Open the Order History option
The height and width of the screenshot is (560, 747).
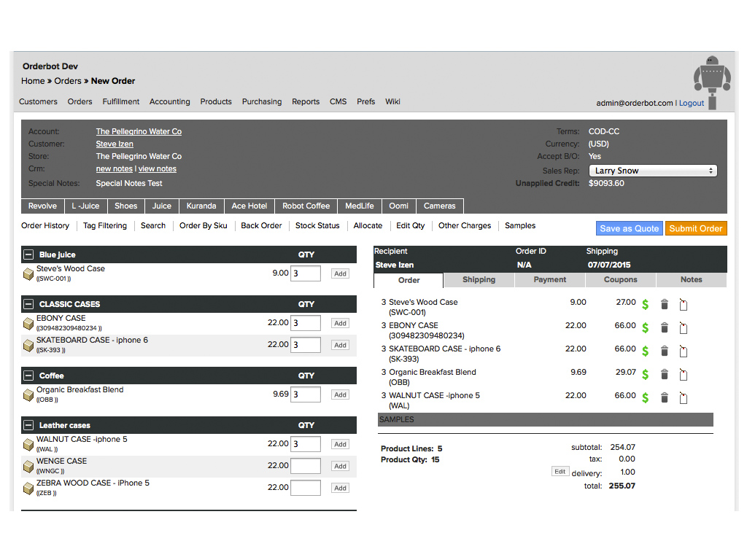pyautogui.click(x=45, y=226)
